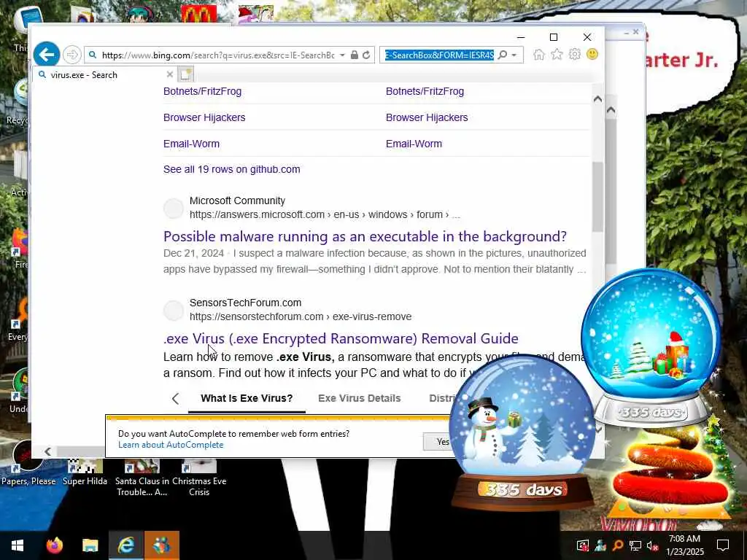Click 'Learn about AutoComplete' link
Viewport: 747px width, 560px height.
click(171, 445)
